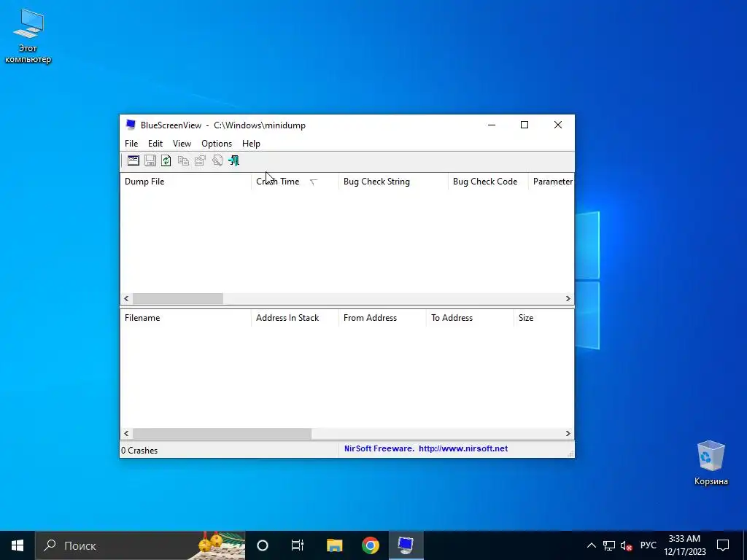Minimize the BlueScreenView window
747x560 pixels.
coord(492,125)
